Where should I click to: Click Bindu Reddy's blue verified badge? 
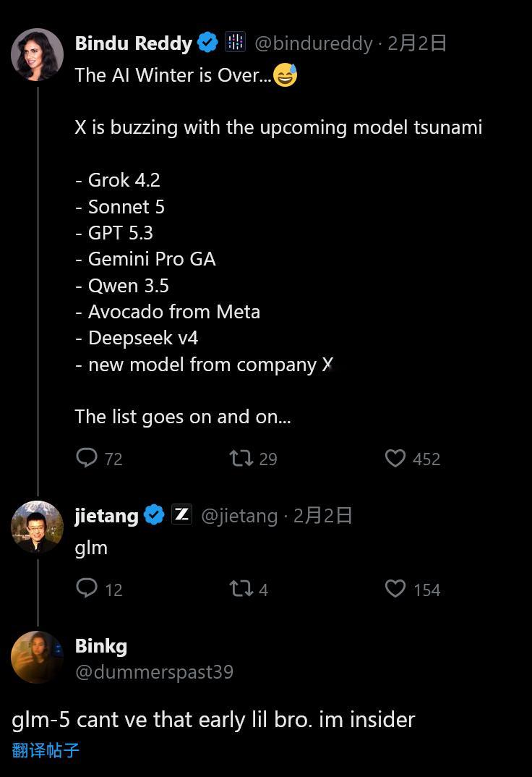coord(207,43)
